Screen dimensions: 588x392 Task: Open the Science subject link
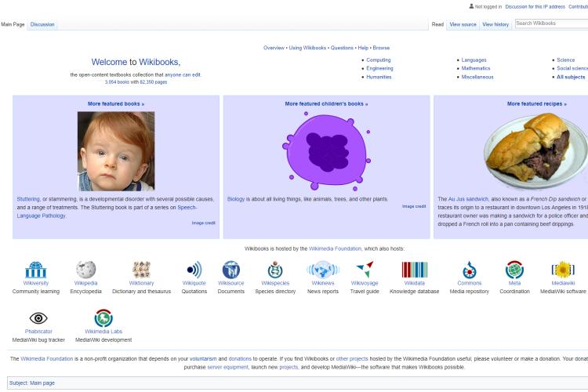tap(565, 60)
